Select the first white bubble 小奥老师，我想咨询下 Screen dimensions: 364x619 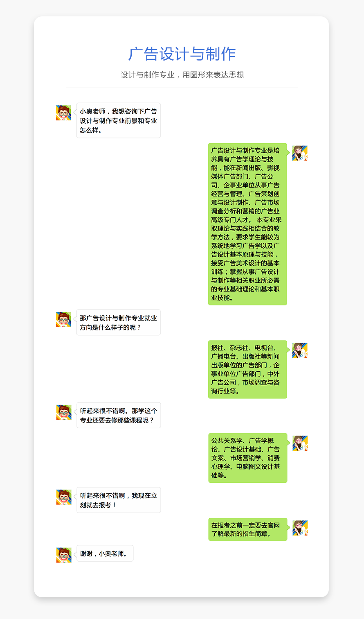pyautogui.click(x=118, y=120)
